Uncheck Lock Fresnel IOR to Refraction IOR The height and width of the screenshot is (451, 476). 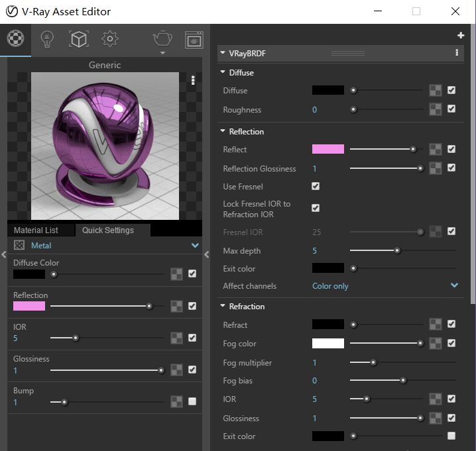coord(316,208)
